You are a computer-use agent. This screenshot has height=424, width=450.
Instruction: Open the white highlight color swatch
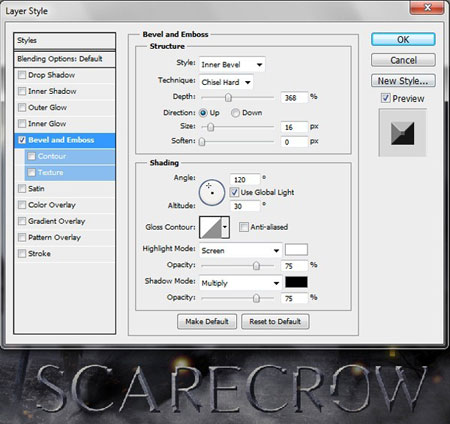click(x=296, y=249)
